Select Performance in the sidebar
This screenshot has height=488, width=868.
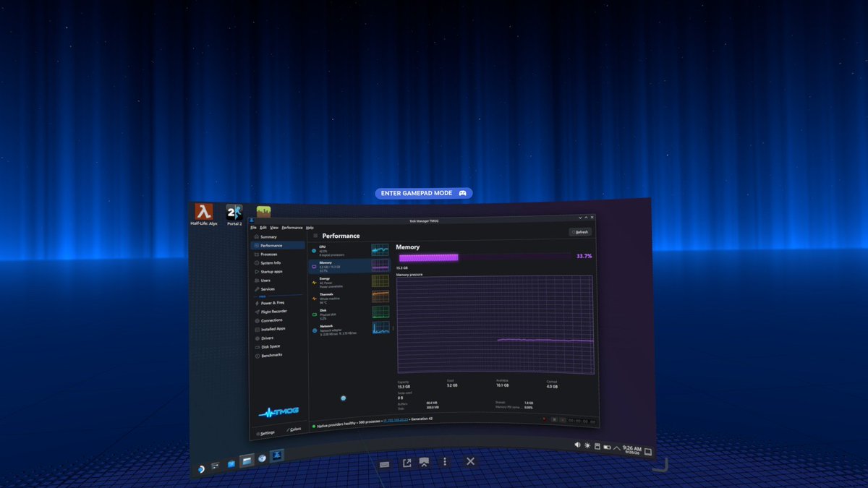pos(278,246)
